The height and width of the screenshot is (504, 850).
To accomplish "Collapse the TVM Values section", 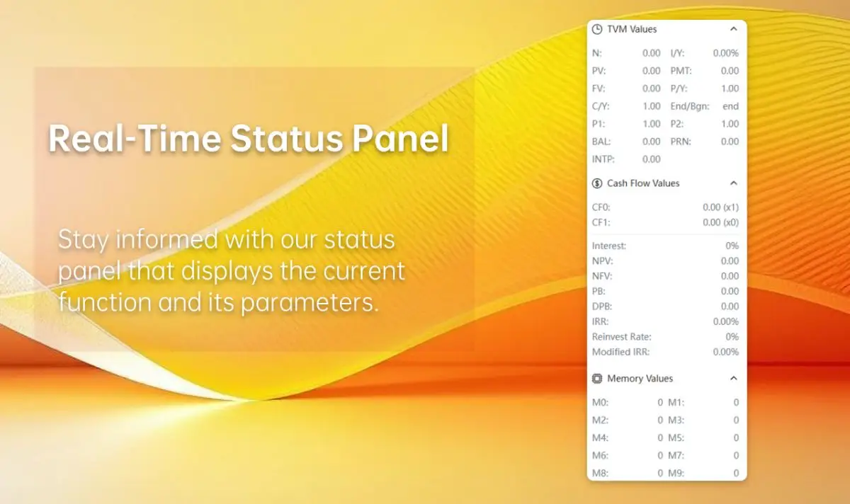I will pyautogui.click(x=733, y=30).
